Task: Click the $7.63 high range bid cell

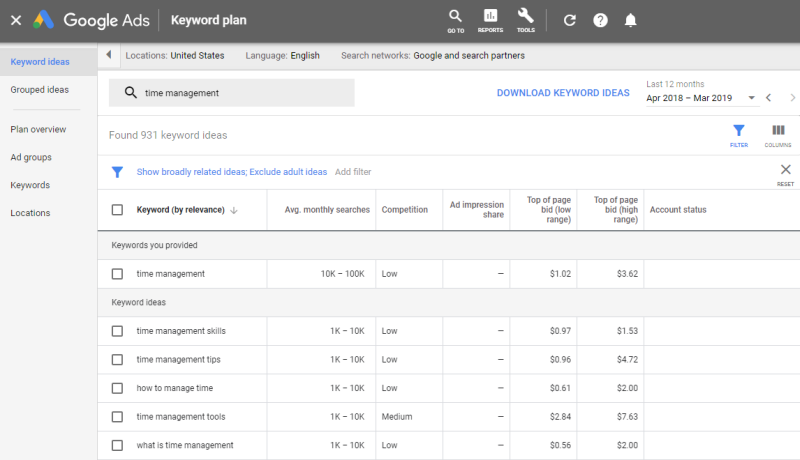Action: point(627,417)
